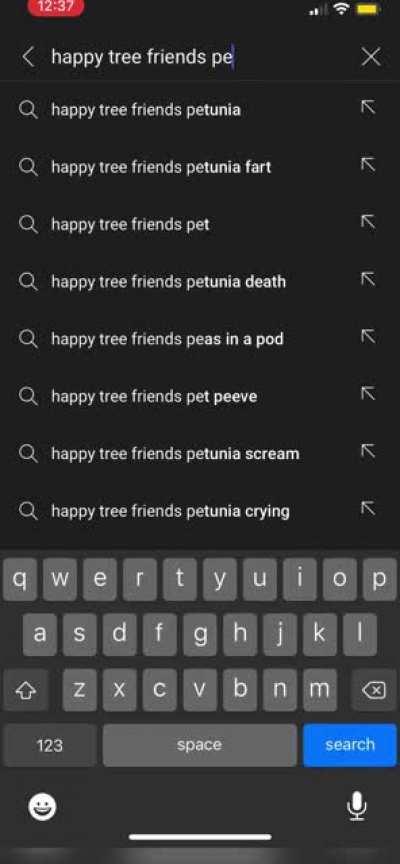Focus the search text field
The image size is (400, 864).
[x=198, y=56]
